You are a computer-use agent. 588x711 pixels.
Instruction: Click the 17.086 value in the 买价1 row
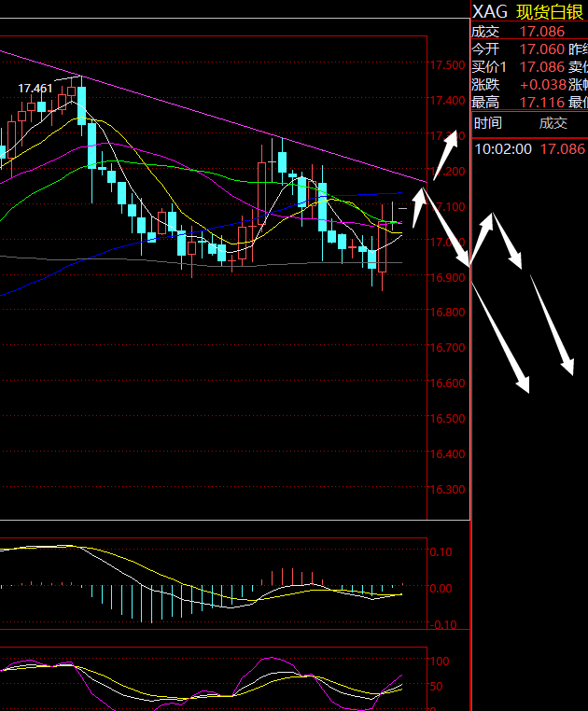542,67
